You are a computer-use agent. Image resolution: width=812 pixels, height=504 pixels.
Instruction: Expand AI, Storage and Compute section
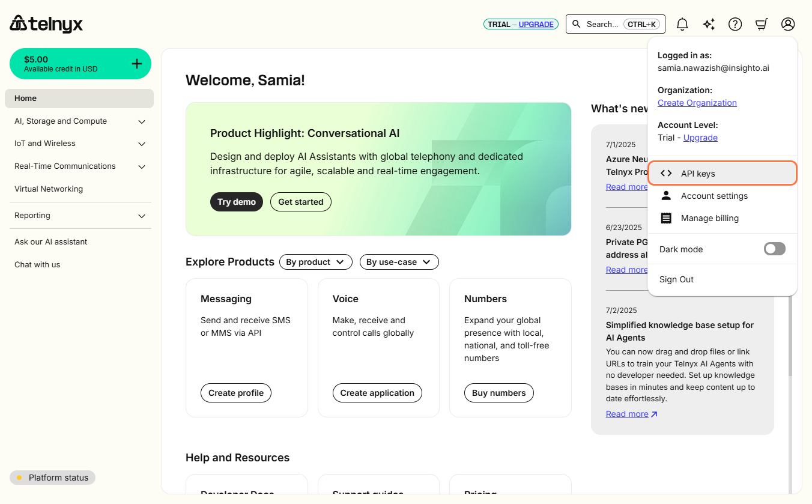(x=142, y=122)
